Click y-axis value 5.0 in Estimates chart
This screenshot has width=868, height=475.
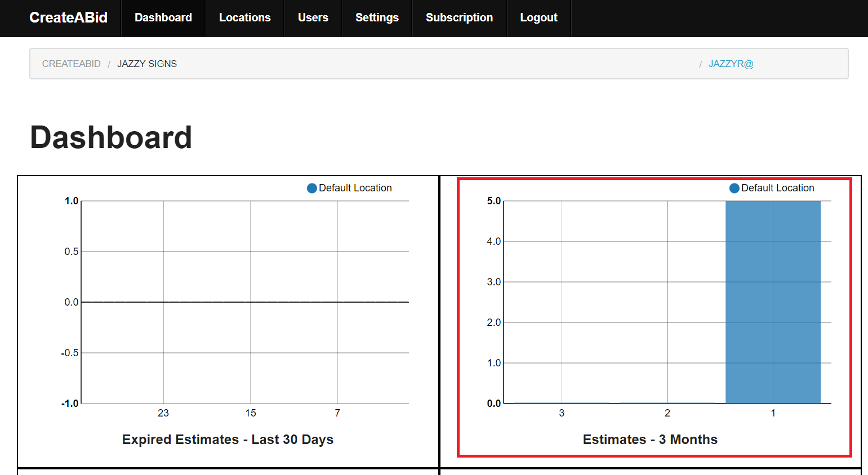(x=494, y=201)
